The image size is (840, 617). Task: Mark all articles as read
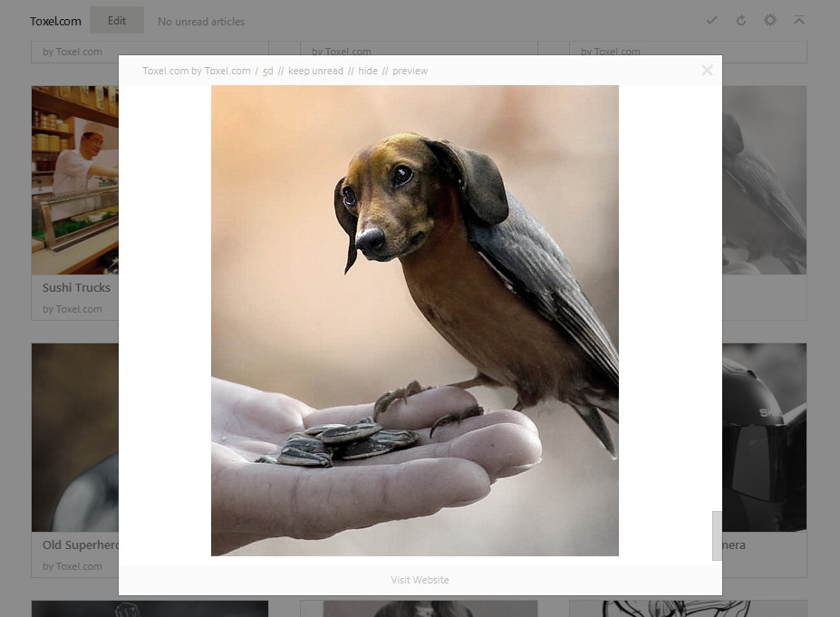click(712, 19)
